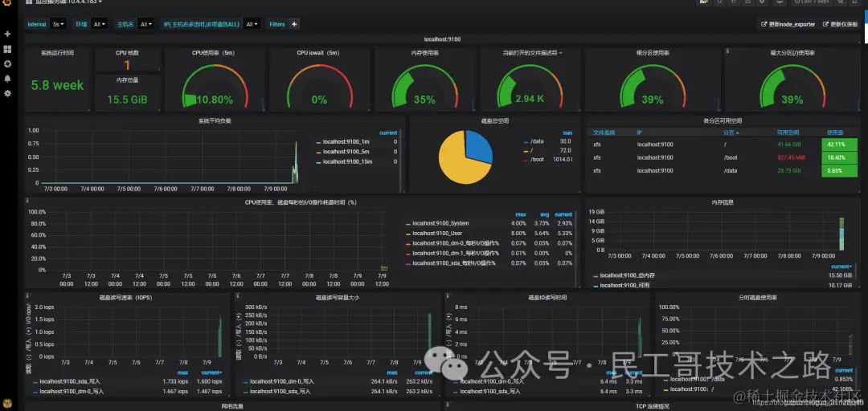Click the cycle view mode monitor icon
This screenshot has height=411, width=868.
[x=780, y=2]
